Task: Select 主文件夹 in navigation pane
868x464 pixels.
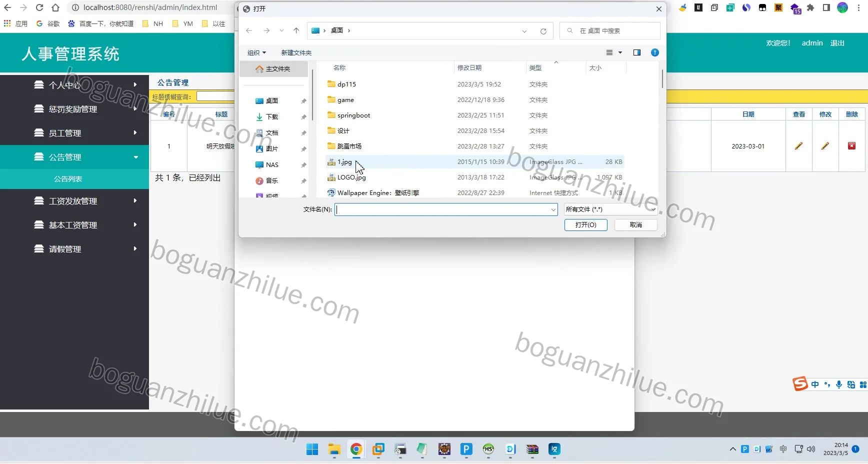Action: tap(274, 69)
